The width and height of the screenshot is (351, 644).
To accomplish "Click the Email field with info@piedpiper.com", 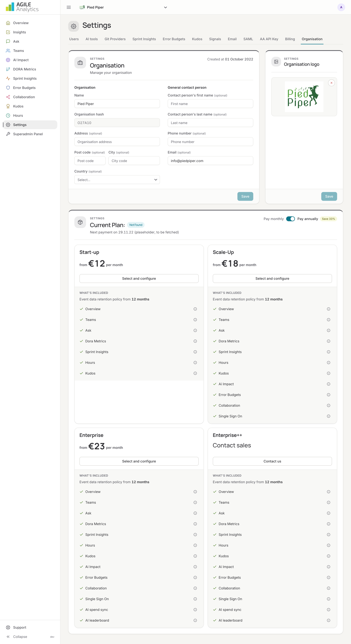I will 210,161.
